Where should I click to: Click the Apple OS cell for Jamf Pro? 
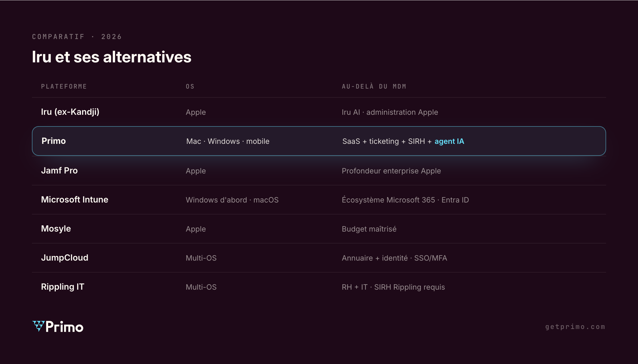pyautogui.click(x=196, y=171)
